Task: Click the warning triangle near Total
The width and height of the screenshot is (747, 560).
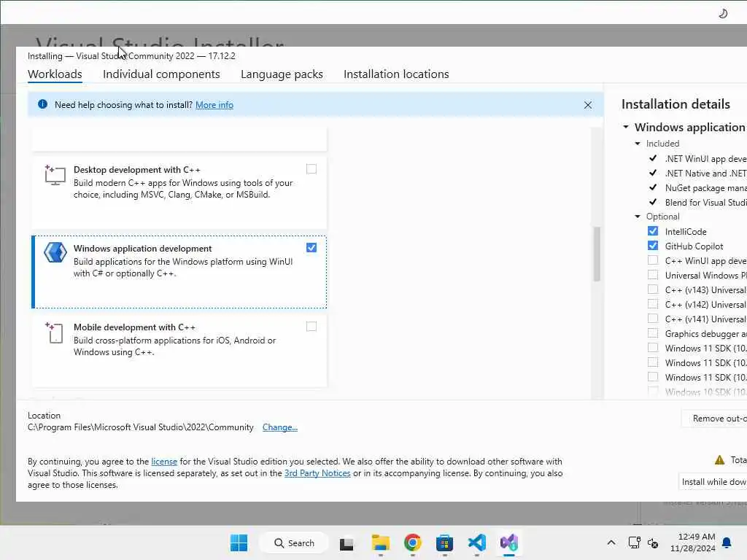Action: [719, 460]
